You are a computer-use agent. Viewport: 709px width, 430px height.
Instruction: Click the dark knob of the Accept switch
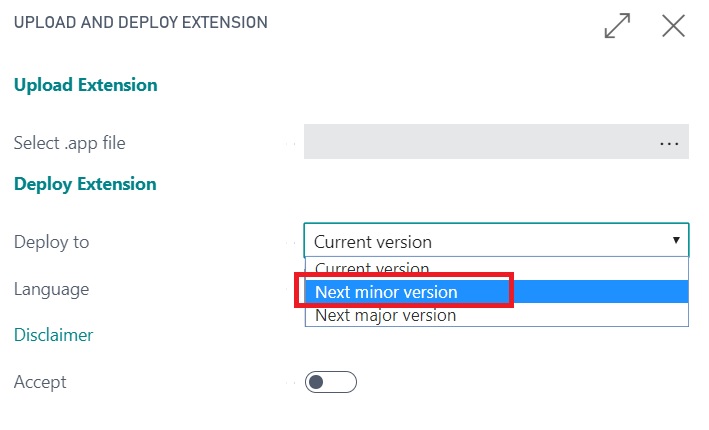click(x=318, y=382)
